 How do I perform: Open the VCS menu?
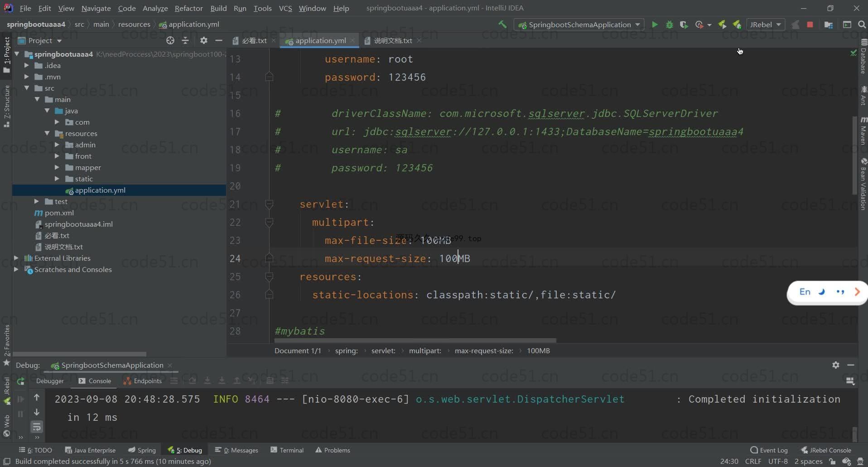pos(285,8)
